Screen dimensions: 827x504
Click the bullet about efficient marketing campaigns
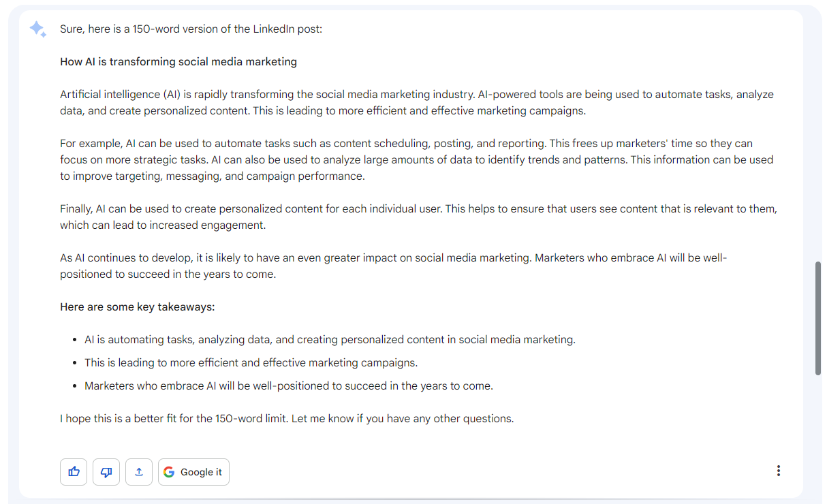251,363
